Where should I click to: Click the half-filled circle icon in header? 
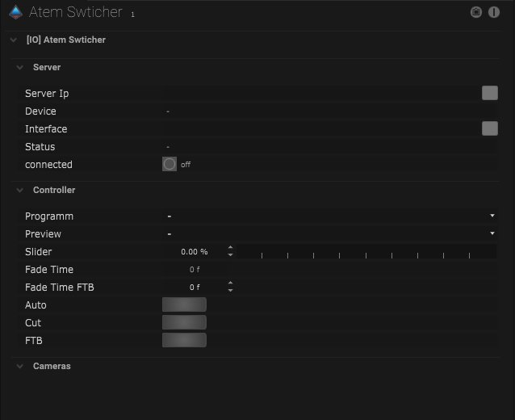coord(494,12)
